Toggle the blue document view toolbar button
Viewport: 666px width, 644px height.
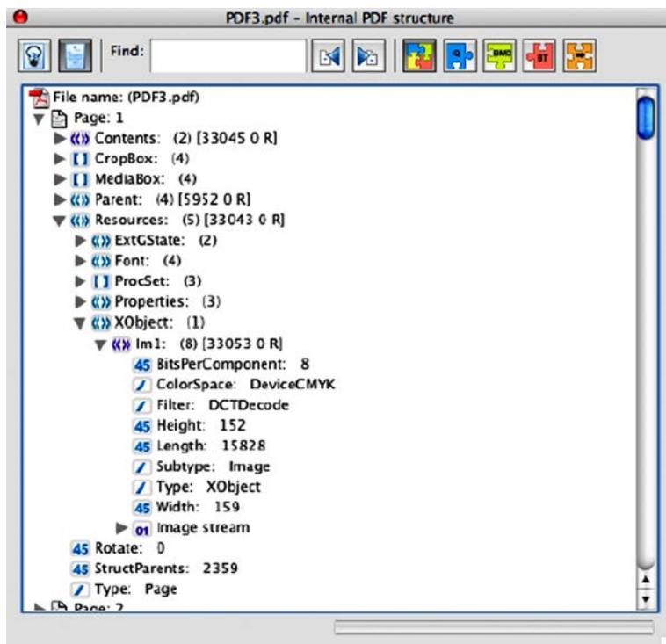pos(76,55)
